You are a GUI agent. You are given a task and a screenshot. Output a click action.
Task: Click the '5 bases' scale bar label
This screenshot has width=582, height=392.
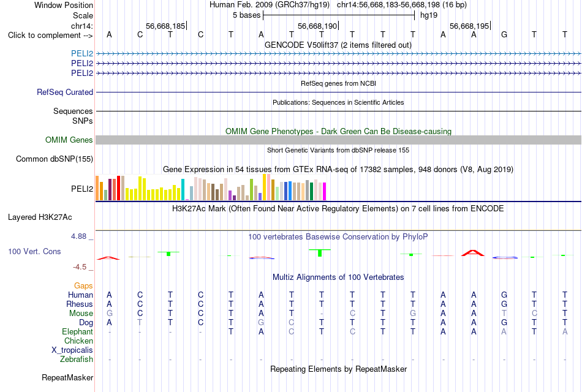pyautogui.click(x=246, y=15)
